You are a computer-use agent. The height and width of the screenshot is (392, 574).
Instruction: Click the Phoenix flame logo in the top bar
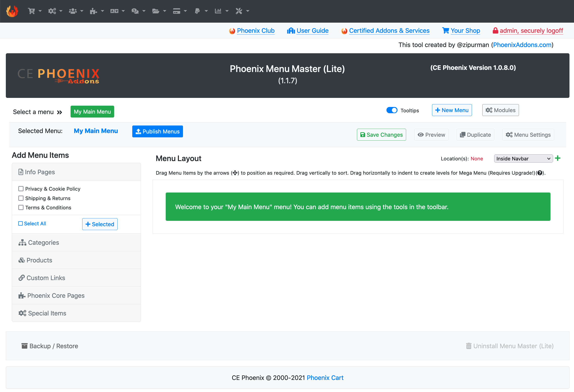coord(12,11)
